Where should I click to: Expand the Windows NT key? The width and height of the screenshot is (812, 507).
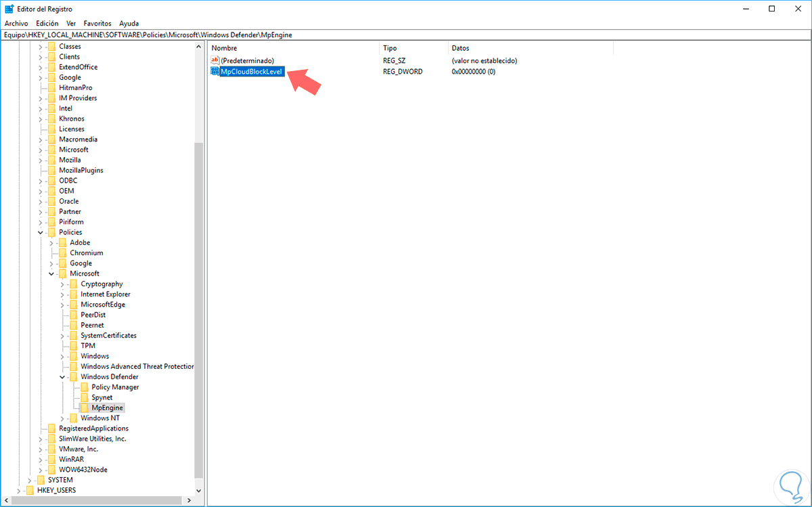tap(62, 418)
